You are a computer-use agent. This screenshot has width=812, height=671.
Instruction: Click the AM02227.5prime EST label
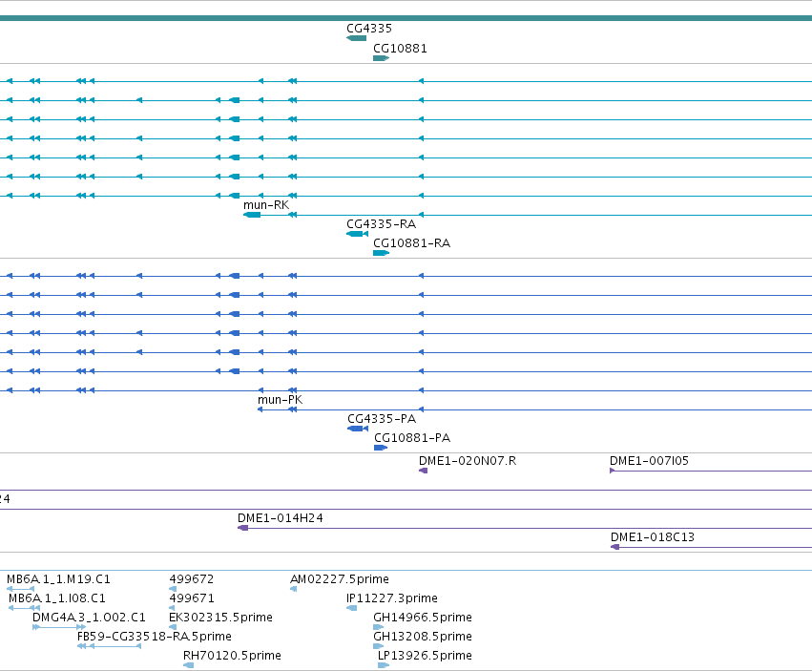[340, 579]
